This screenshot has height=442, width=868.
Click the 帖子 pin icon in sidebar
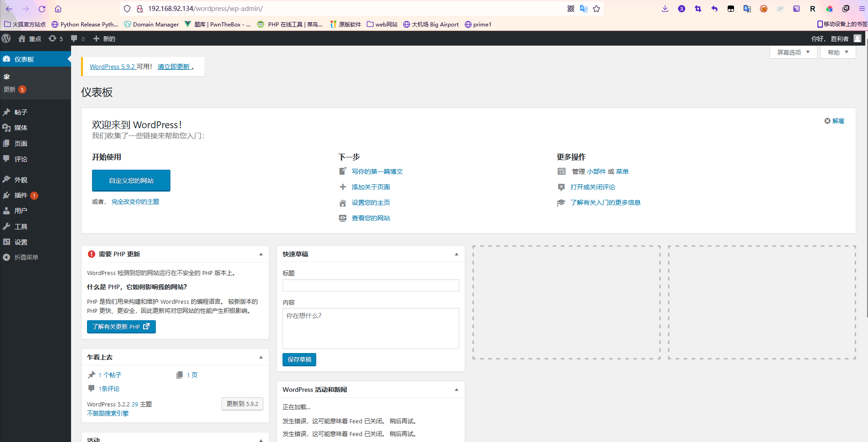coord(6,112)
